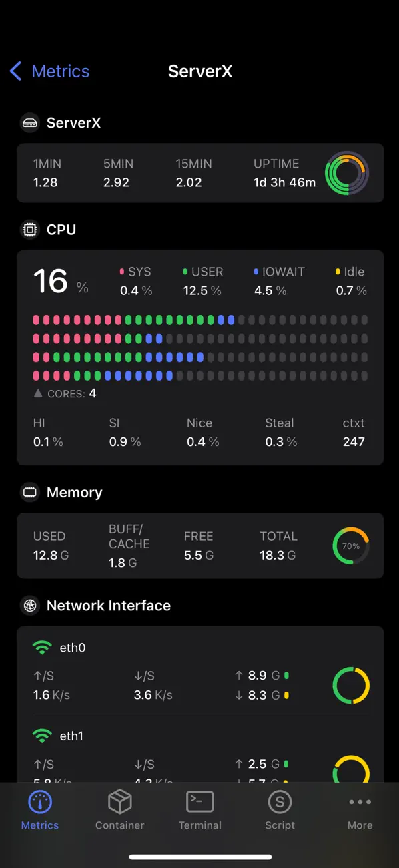
Task: Select the CPU chip icon
Action: coord(29,229)
